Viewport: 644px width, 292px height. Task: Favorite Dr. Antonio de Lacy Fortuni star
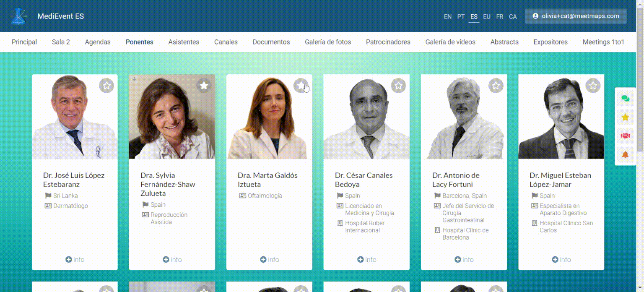pyautogui.click(x=496, y=86)
